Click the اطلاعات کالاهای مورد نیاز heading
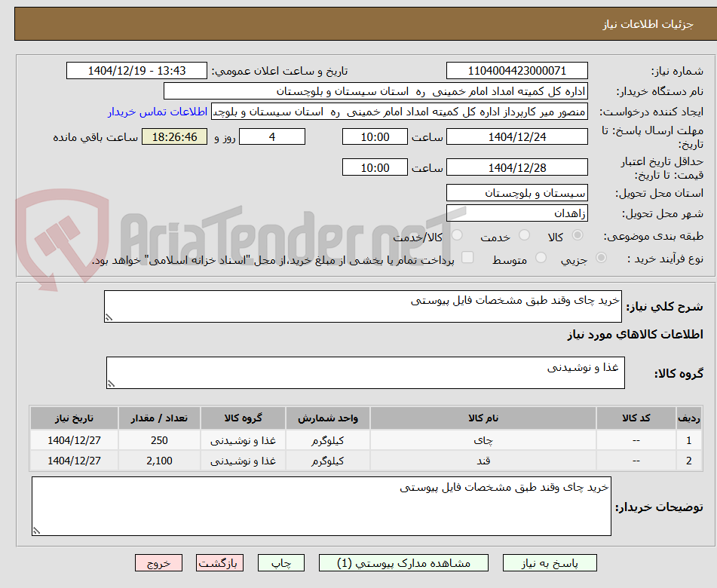The image size is (717, 588). pyautogui.click(x=635, y=335)
